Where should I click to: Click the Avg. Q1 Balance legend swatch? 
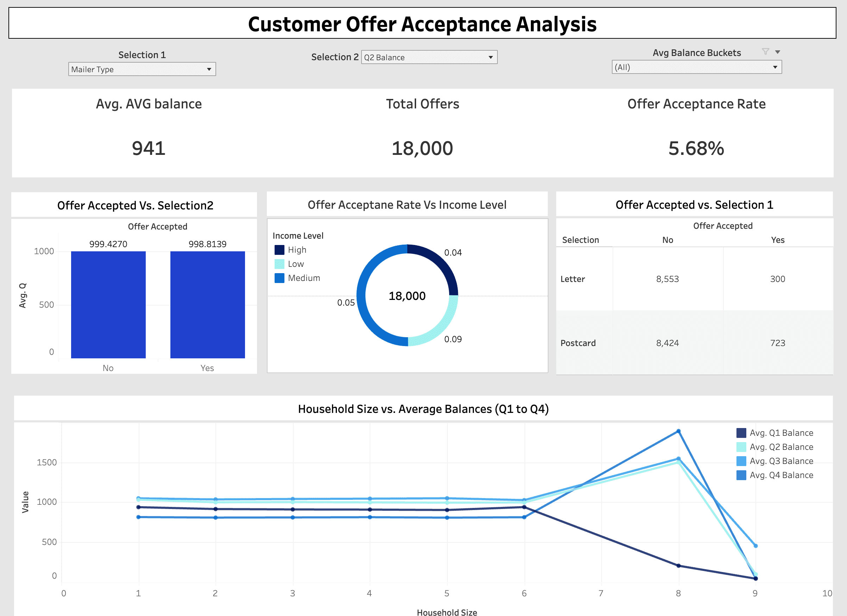tap(741, 433)
